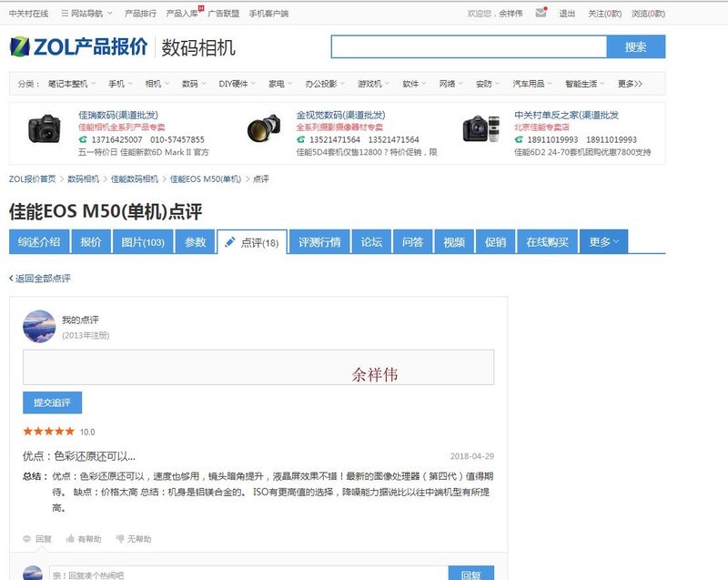Screen dimensions: 728x580
Task: Expand the 汽车用品 category dropdown
Action: point(532,84)
